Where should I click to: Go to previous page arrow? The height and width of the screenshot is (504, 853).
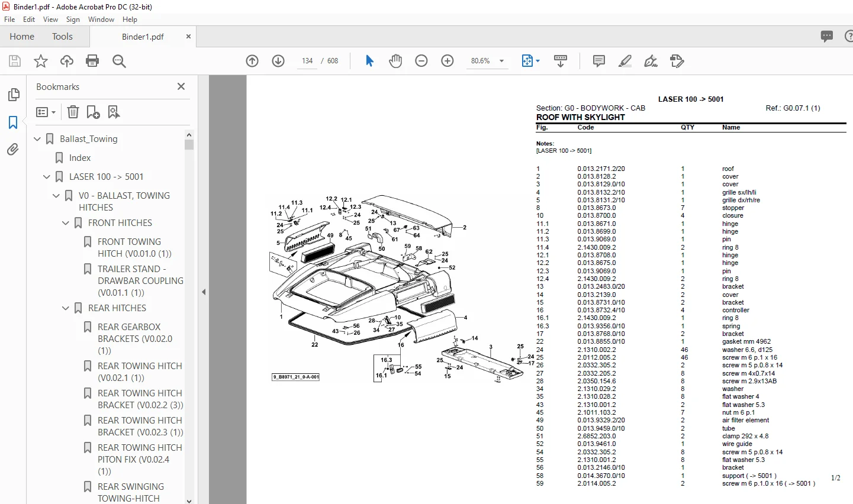(252, 61)
